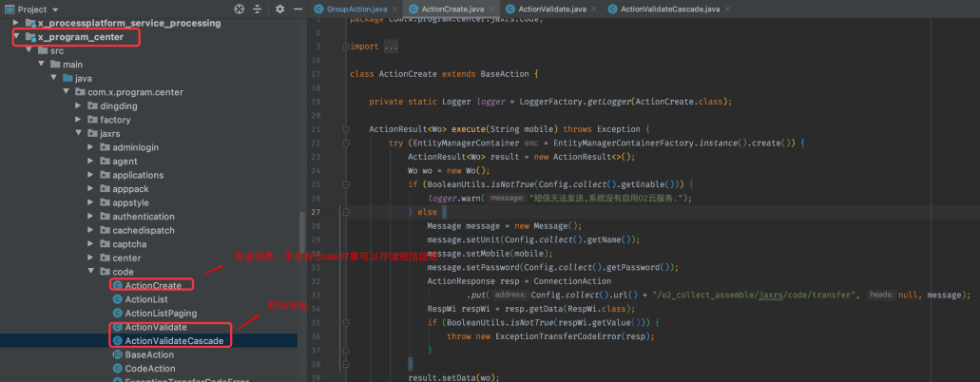The image size is (980, 382).
Task: Click line number 27 in the gutter
Action: click(x=317, y=212)
